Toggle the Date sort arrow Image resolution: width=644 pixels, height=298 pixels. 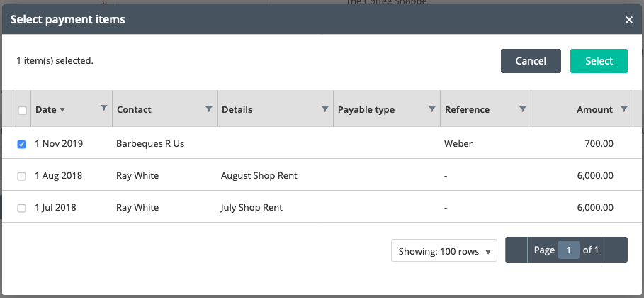coord(62,110)
